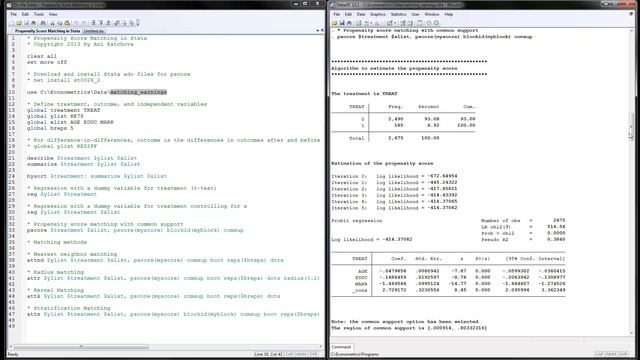640x360 pixels.
Task: Click Save icon in Stata main toolbar
Action: pos(342,23)
